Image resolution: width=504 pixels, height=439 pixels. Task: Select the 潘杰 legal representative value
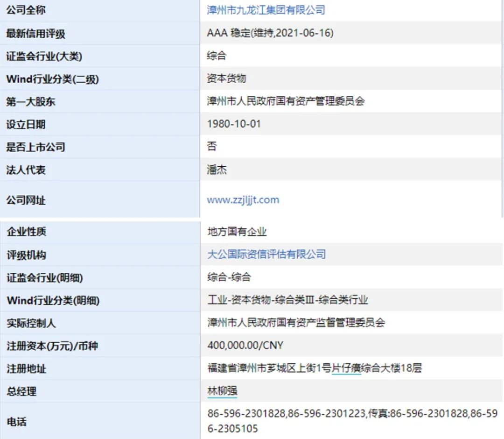tap(217, 170)
